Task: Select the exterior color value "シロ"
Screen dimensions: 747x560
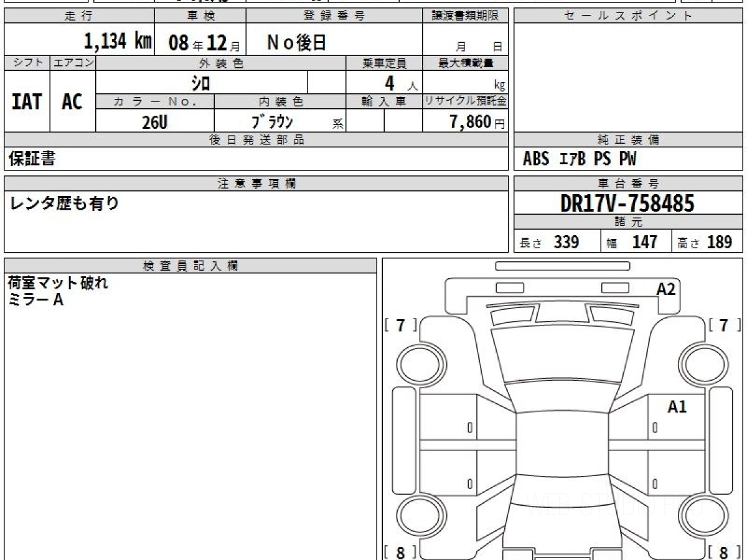Action: (x=200, y=83)
